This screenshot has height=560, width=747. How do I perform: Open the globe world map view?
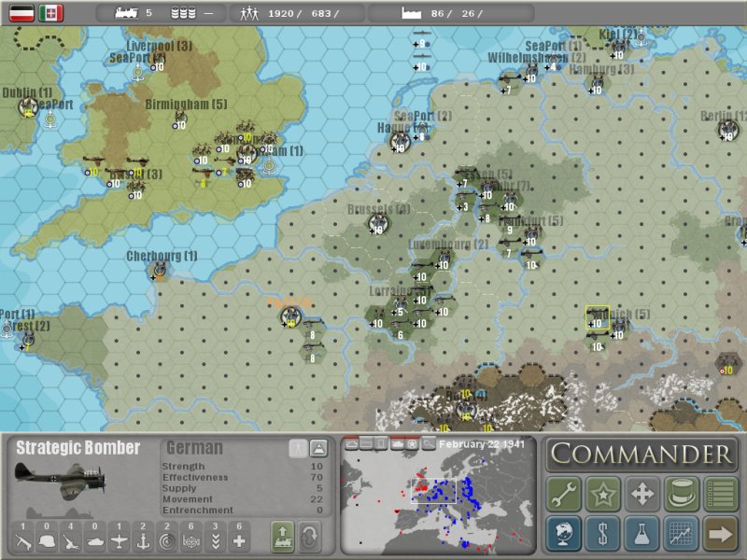(564, 534)
